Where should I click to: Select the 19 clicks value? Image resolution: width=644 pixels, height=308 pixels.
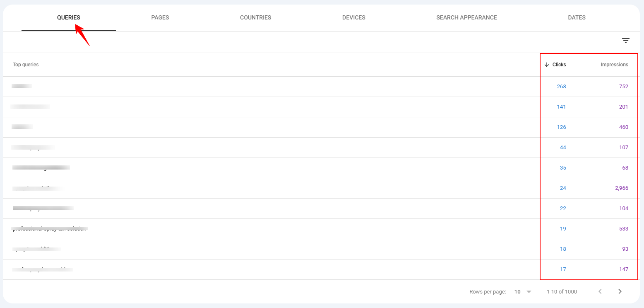[563, 229]
